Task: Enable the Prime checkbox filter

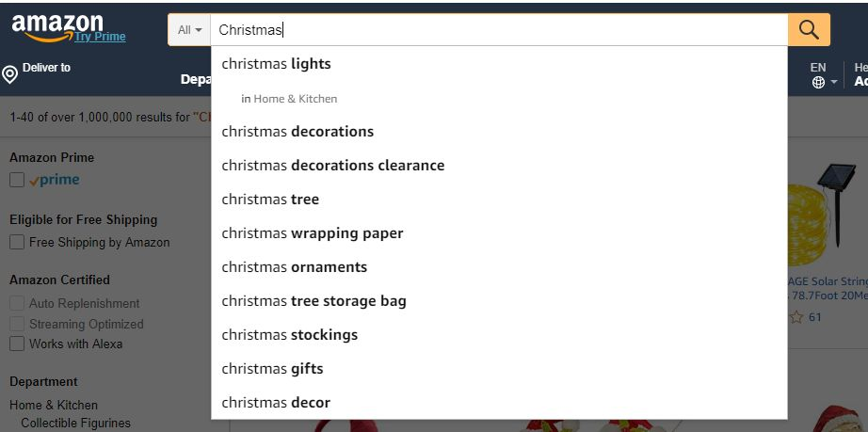Action: (17, 180)
